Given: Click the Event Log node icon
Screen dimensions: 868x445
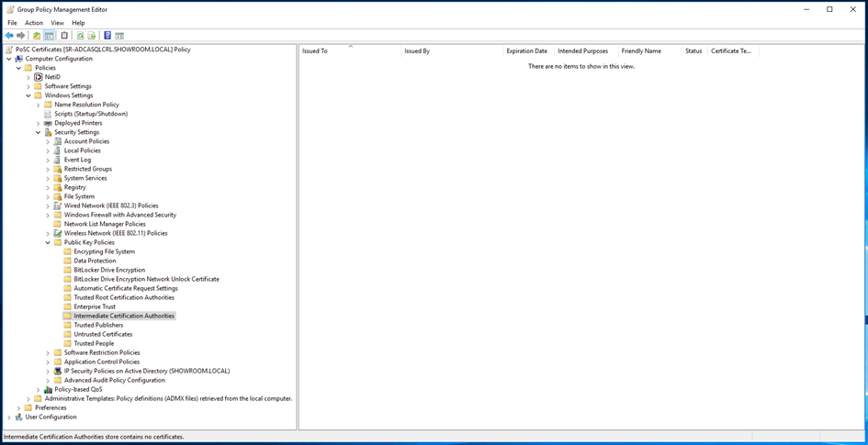Looking at the screenshot, I should [x=58, y=160].
